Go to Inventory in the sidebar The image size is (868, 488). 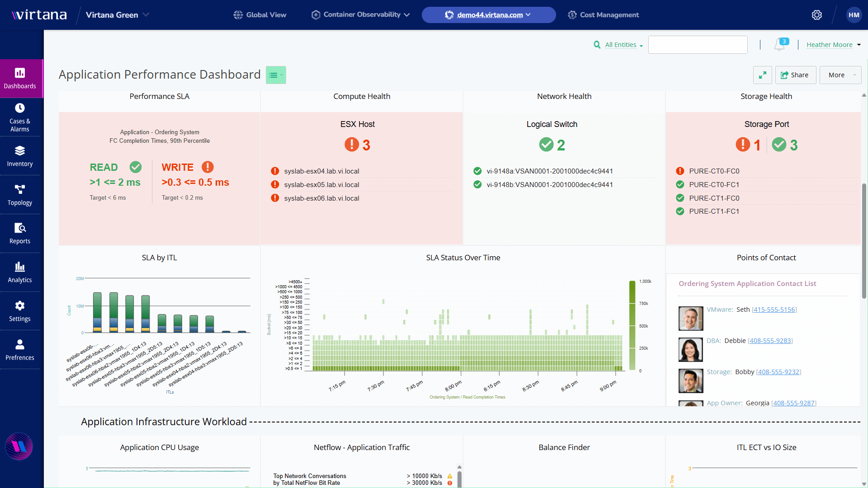coord(20,156)
